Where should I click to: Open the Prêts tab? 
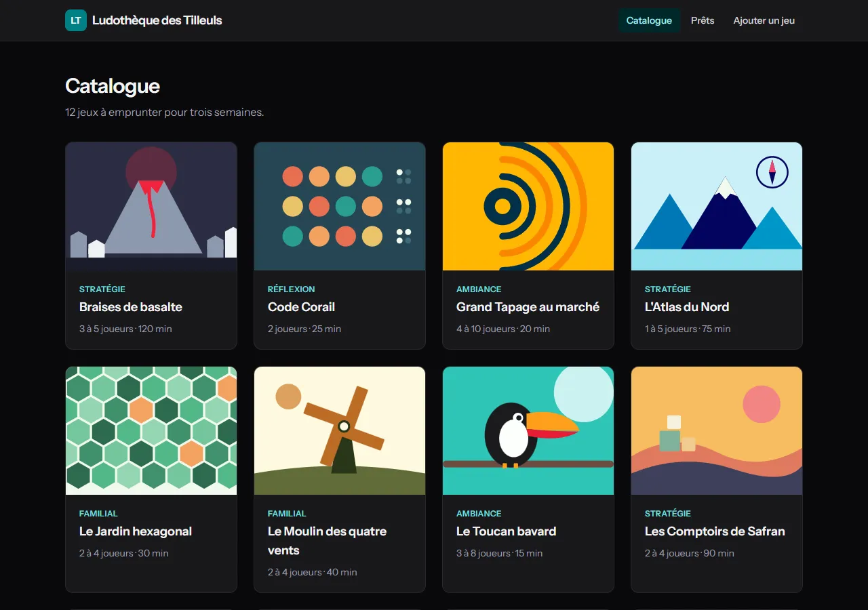(x=703, y=20)
